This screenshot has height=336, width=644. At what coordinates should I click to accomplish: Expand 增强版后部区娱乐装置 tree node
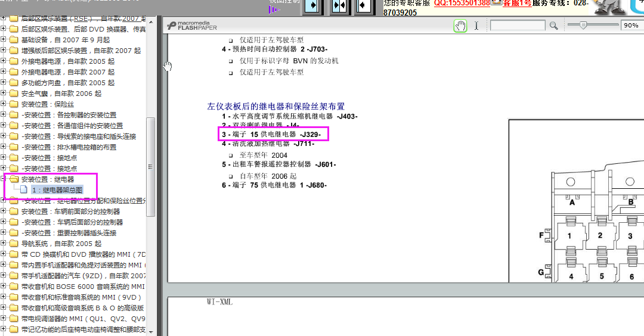(x=4, y=50)
